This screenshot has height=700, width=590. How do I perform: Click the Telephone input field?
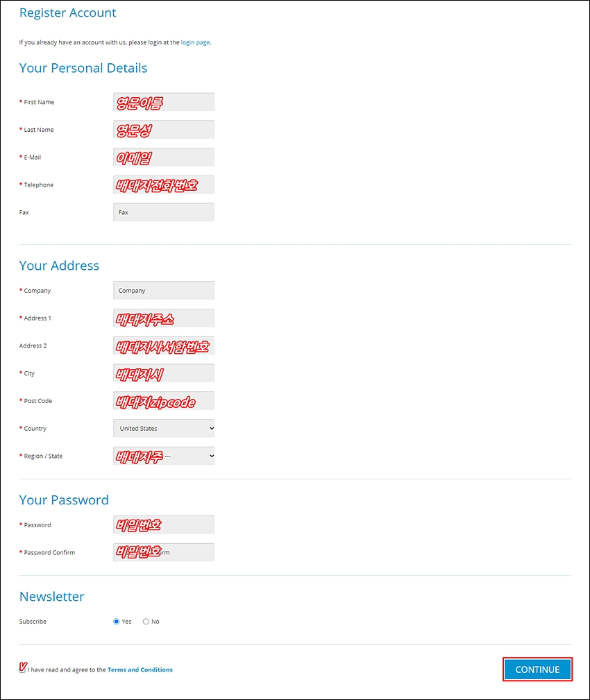click(164, 185)
